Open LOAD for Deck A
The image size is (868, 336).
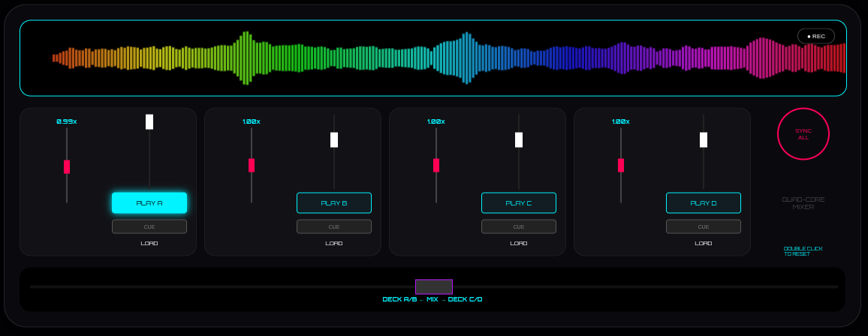pyautogui.click(x=149, y=243)
